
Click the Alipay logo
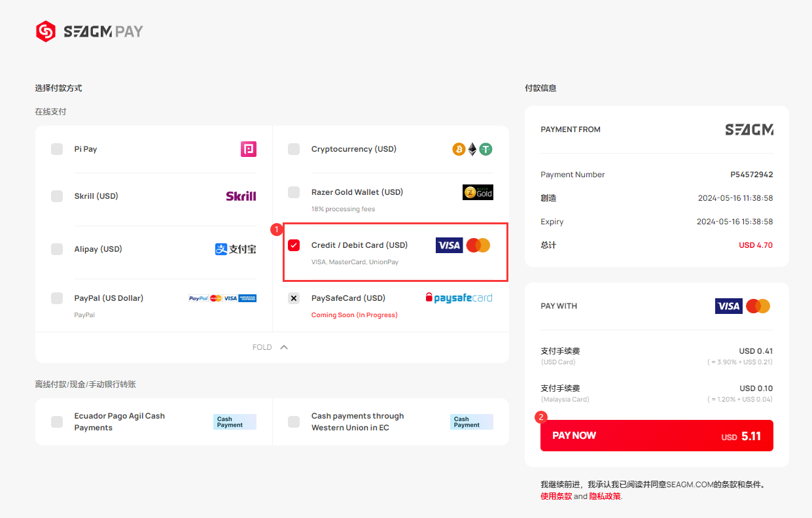click(236, 249)
